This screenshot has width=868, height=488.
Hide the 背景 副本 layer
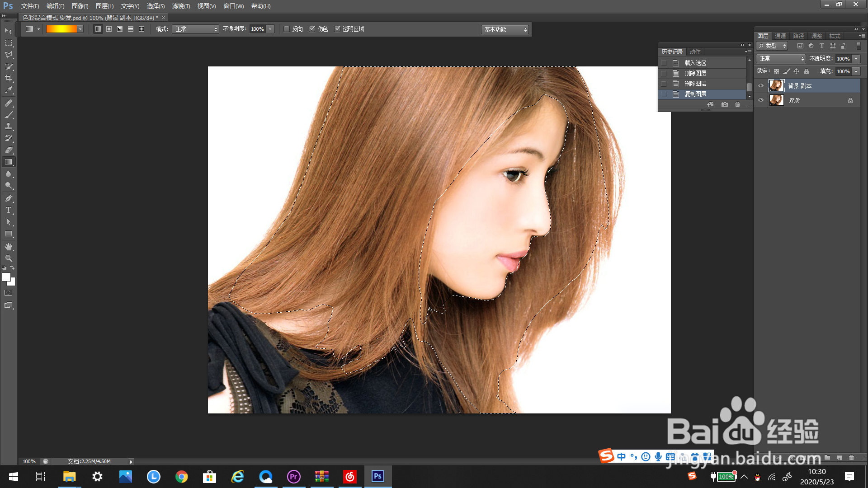pos(761,85)
